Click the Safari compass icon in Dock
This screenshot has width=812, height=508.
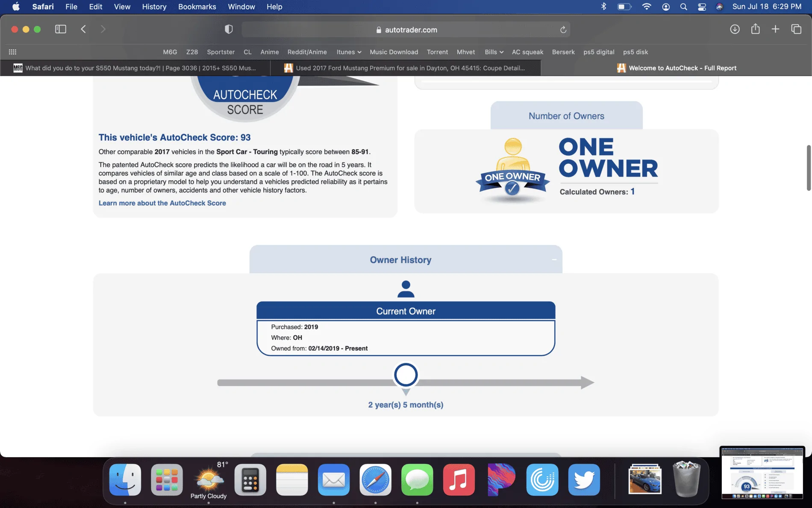(375, 479)
